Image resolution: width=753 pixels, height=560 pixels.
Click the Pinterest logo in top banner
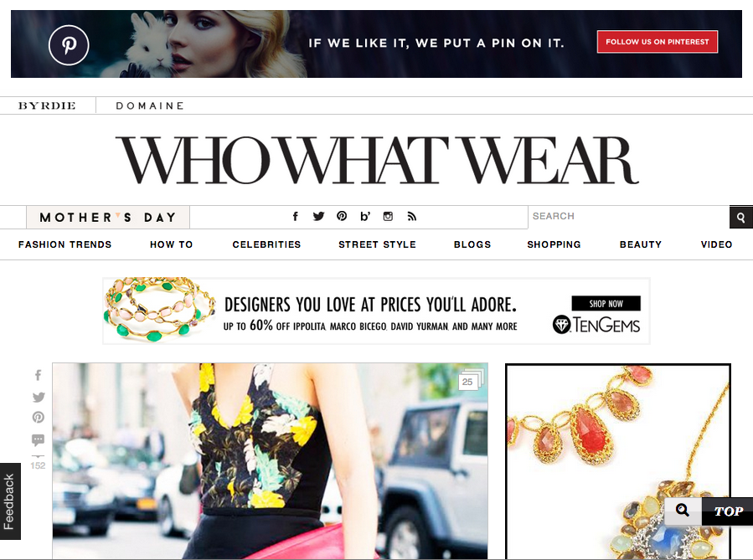tap(69, 45)
